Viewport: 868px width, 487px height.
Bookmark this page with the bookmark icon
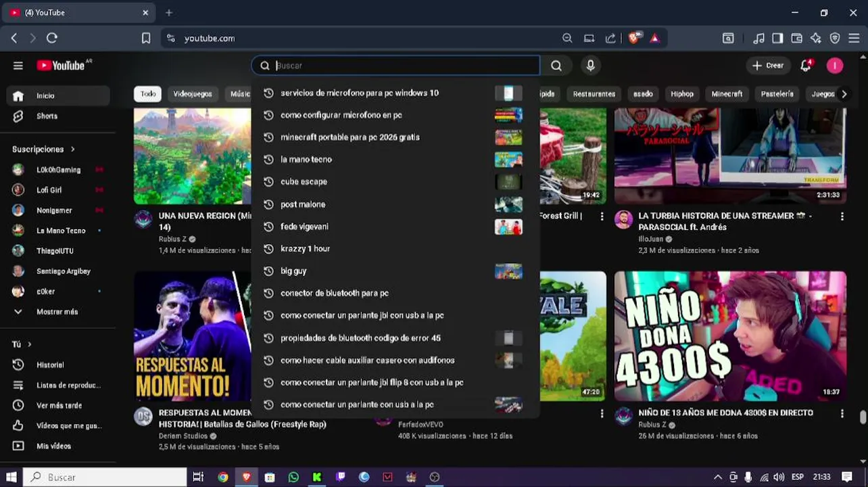(146, 39)
